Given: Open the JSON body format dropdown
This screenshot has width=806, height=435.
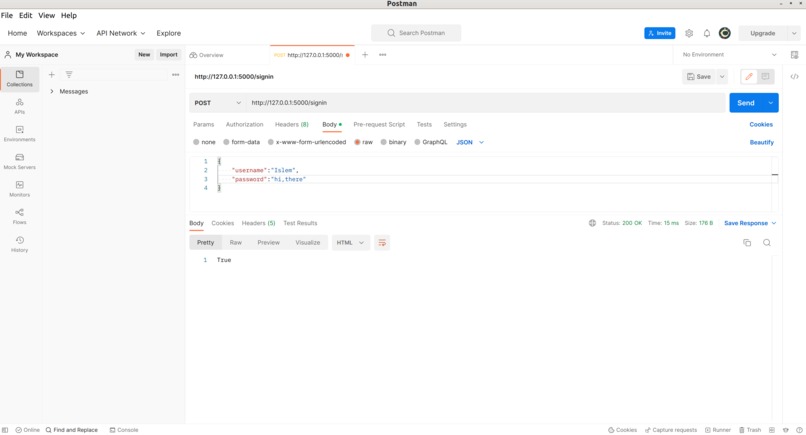Looking at the screenshot, I should tap(470, 142).
